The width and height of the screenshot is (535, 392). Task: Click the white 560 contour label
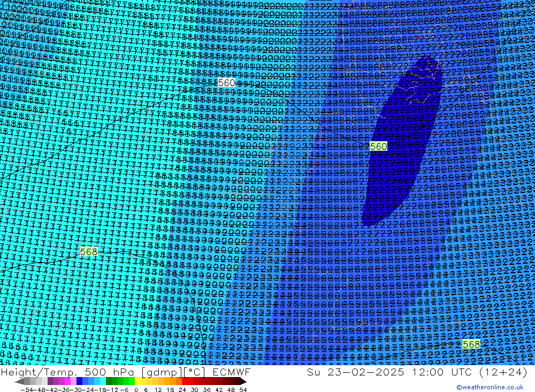pyautogui.click(x=226, y=82)
